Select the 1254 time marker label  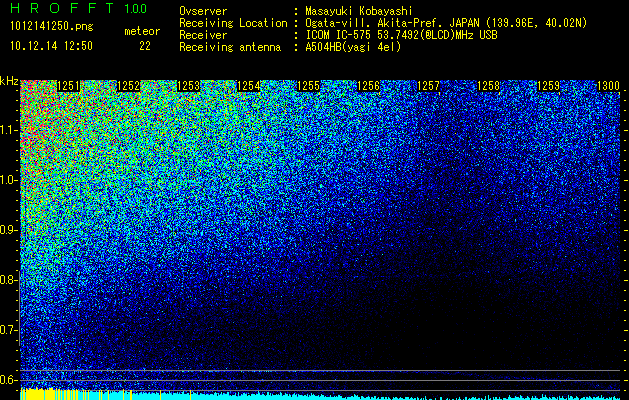249,86
